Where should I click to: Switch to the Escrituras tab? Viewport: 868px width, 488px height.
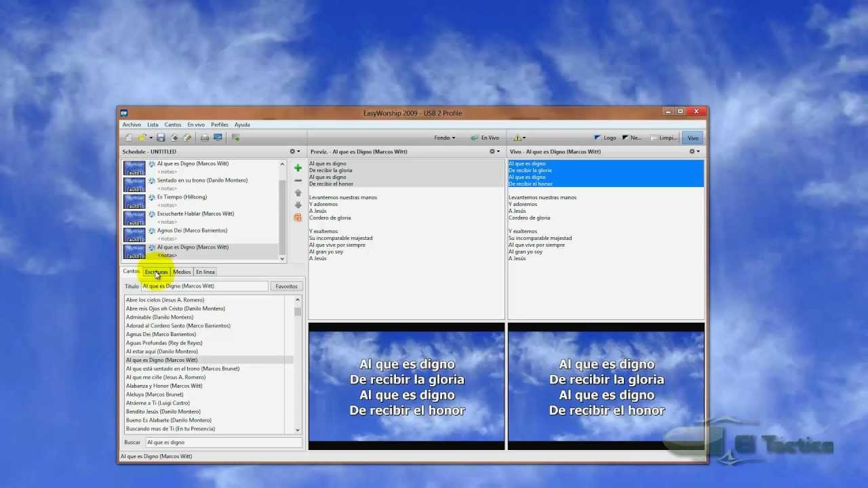(x=156, y=272)
